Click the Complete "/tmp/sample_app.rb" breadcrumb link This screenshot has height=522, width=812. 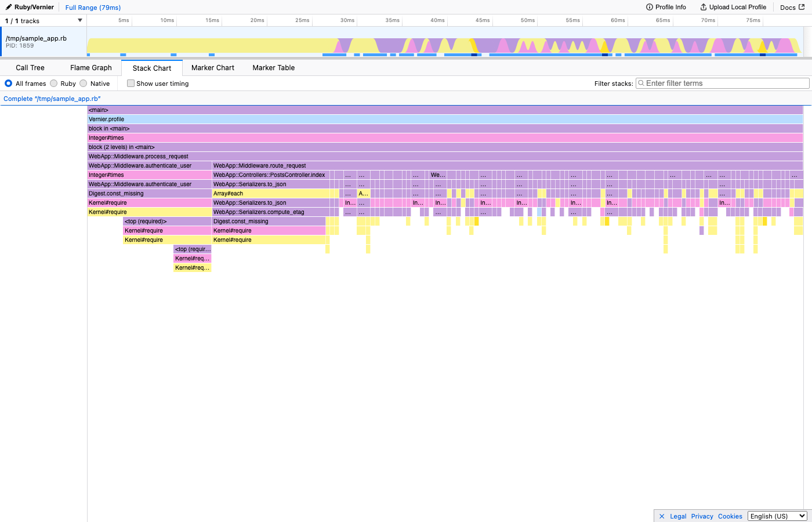[x=52, y=99]
